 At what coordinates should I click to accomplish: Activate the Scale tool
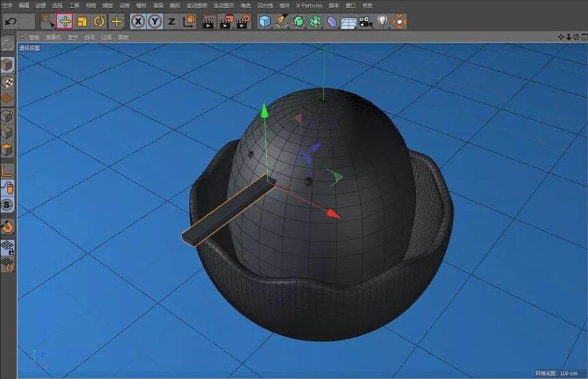point(82,21)
